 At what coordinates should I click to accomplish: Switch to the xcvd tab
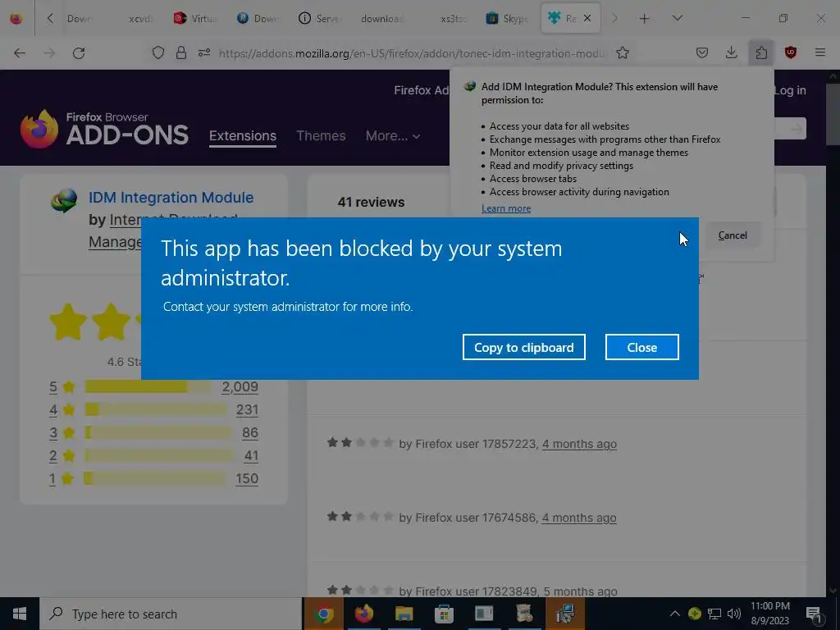click(140, 19)
